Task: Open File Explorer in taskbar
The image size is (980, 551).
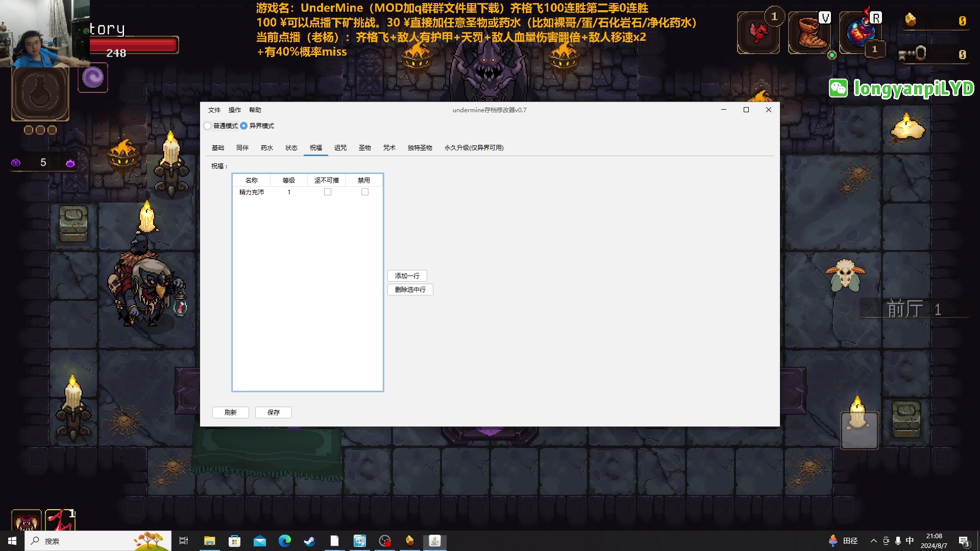Action: pos(209,541)
